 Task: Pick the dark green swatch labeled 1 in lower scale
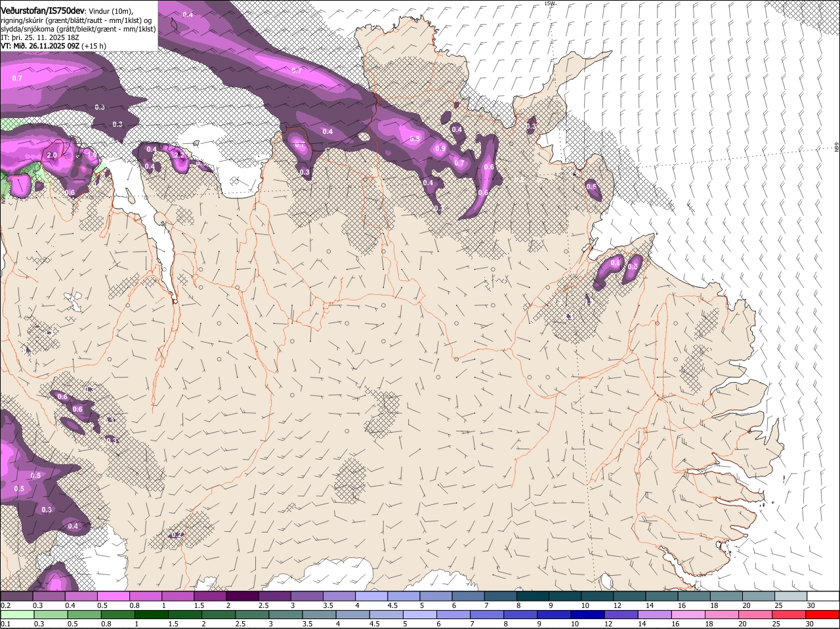(152, 615)
